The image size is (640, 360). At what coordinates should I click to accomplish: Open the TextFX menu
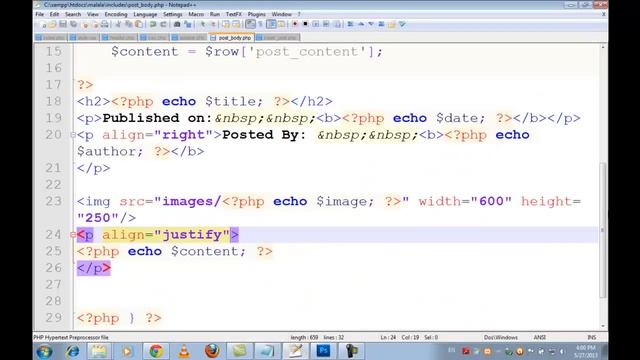[x=233, y=14]
